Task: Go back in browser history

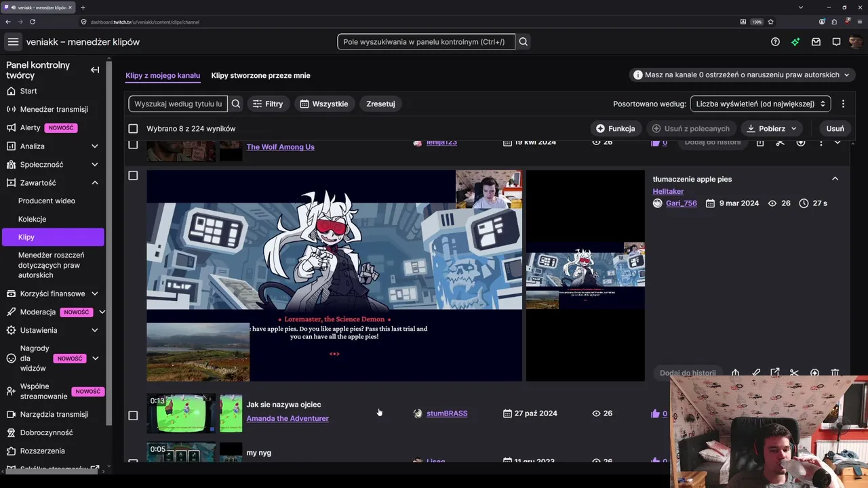Action: [8, 22]
